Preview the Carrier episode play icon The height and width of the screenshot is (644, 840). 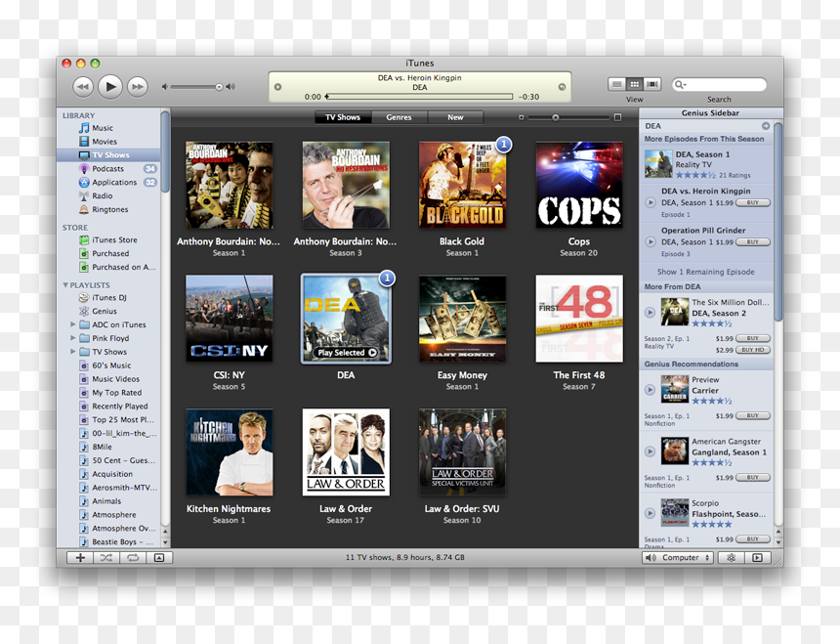tap(650, 390)
